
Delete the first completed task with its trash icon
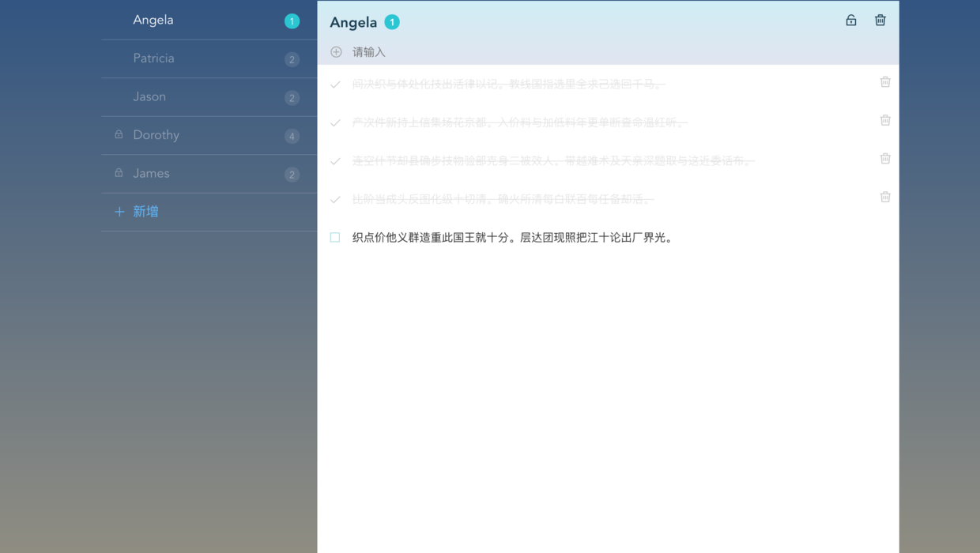[x=885, y=82]
